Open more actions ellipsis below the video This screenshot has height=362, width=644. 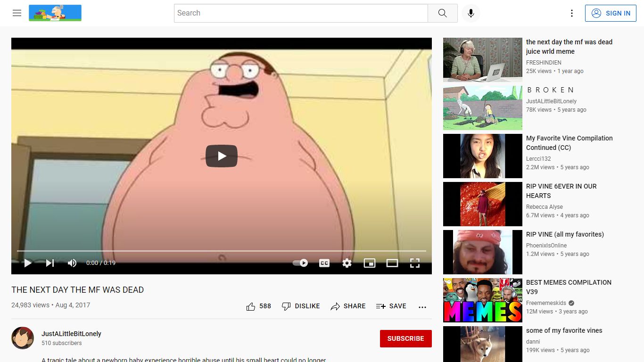[x=422, y=307]
